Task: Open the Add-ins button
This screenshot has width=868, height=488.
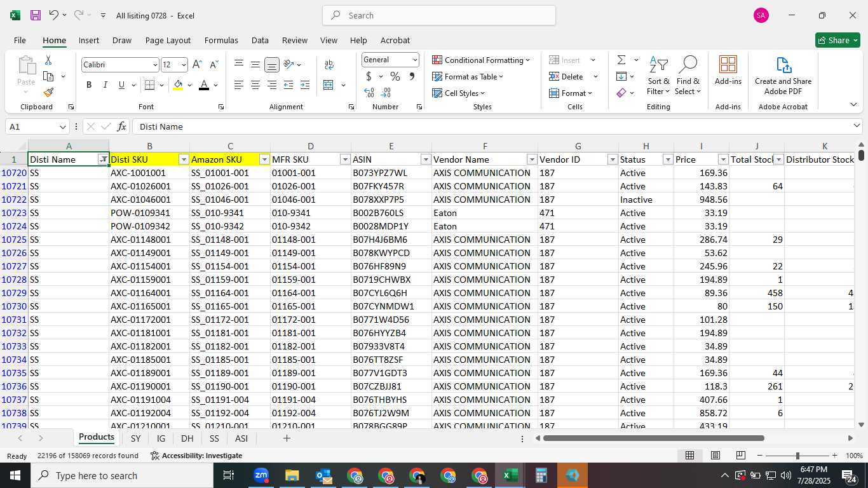Action: pos(728,70)
